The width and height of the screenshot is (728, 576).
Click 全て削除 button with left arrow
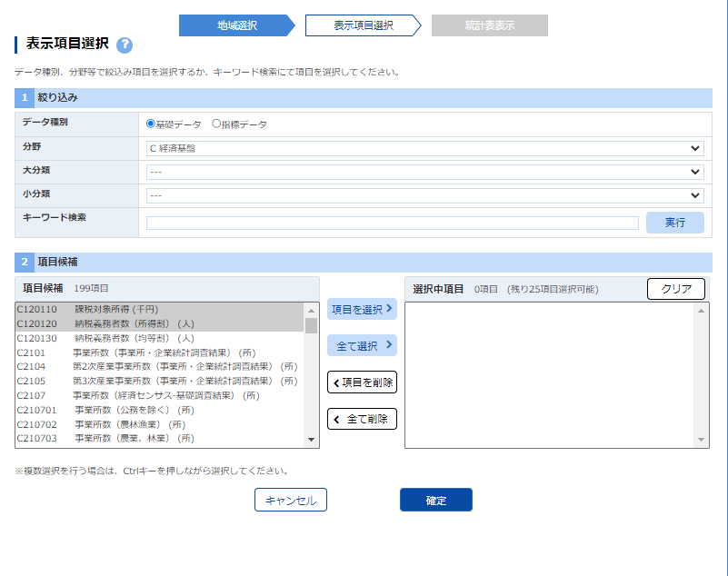362,419
